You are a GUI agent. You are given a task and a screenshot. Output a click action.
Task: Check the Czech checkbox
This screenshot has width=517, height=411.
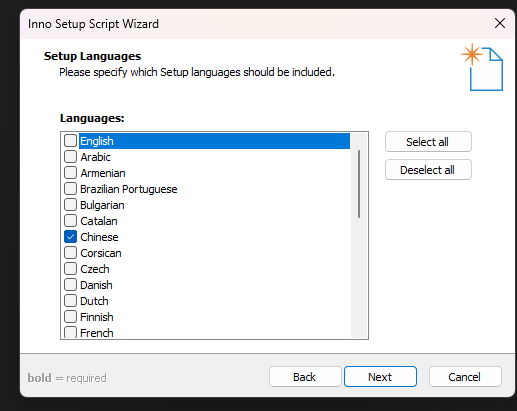(70, 269)
